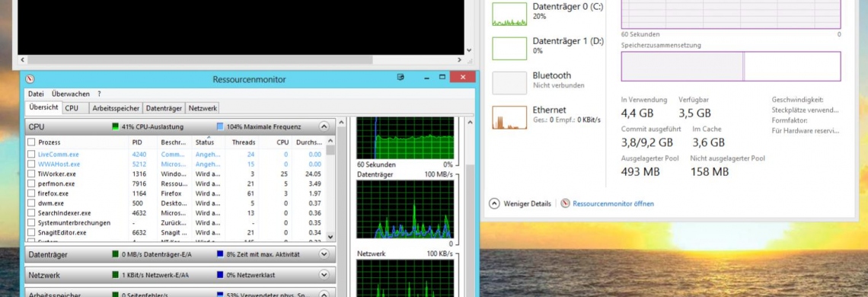This screenshot has height=297, width=868.
Task: Expand the Netzwerk section chevron
Action: tap(324, 275)
